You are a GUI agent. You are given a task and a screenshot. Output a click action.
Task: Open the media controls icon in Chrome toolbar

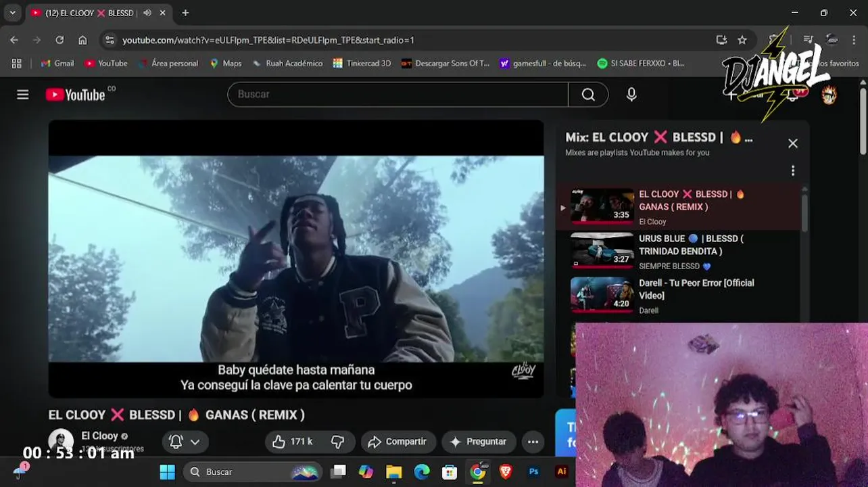[808, 40]
